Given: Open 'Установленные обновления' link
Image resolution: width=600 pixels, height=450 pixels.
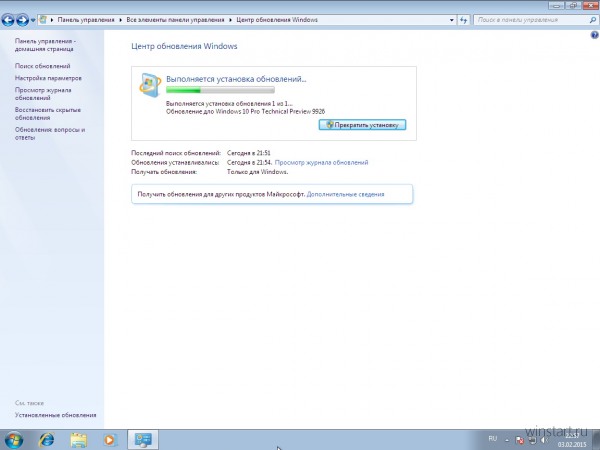Looking at the screenshot, I should tap(55, 415).
